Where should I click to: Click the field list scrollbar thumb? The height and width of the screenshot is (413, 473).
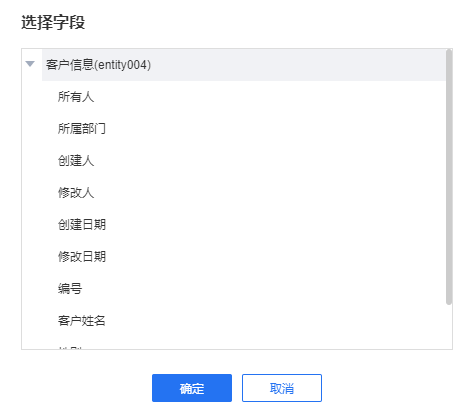point(449,177)
